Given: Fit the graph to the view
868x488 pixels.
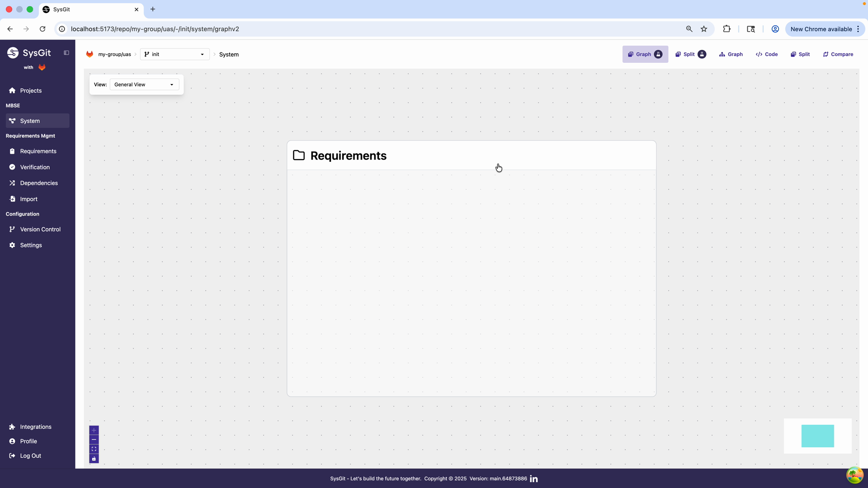Looking at the screenshot, I should pyautogui.click(x=94, y=449).
